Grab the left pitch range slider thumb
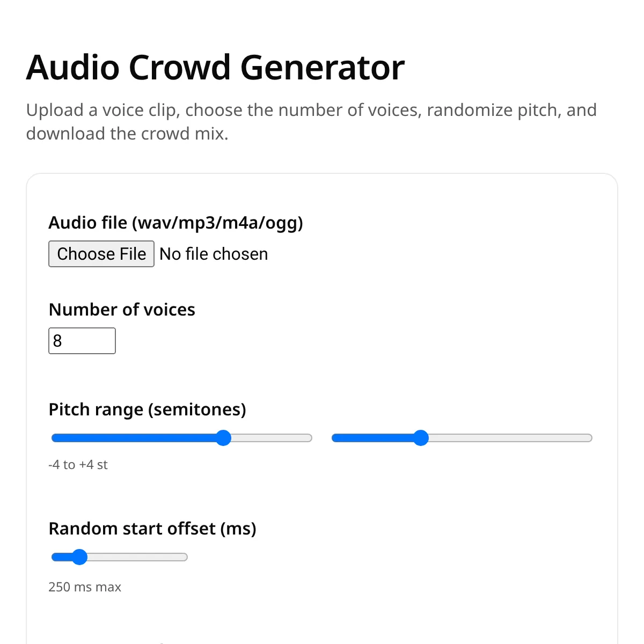This screenshot has height=644, width=644. click(223, 438)
